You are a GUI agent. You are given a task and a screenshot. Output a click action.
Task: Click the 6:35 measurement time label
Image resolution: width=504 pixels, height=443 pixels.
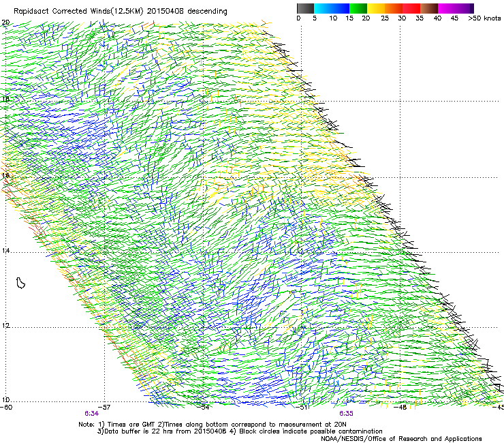click(346, 414)
